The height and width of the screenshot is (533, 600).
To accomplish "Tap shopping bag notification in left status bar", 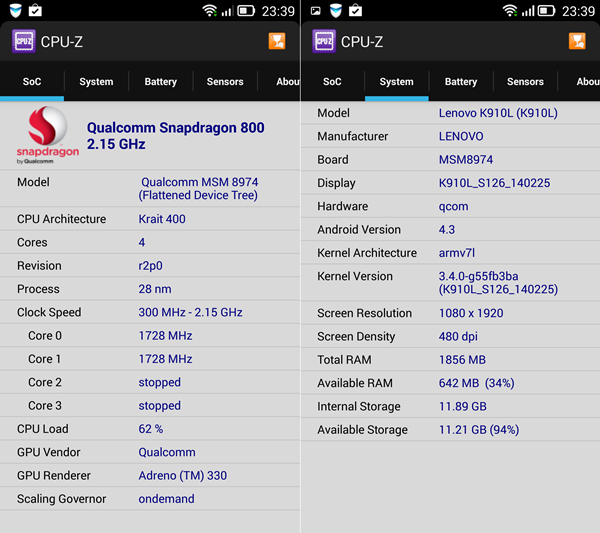I will tap(35, 10).
